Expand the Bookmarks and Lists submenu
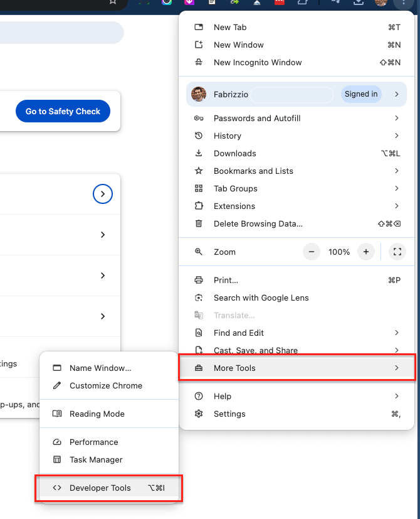420x519 pixels. pyautogui.click(x=397, y=171)
